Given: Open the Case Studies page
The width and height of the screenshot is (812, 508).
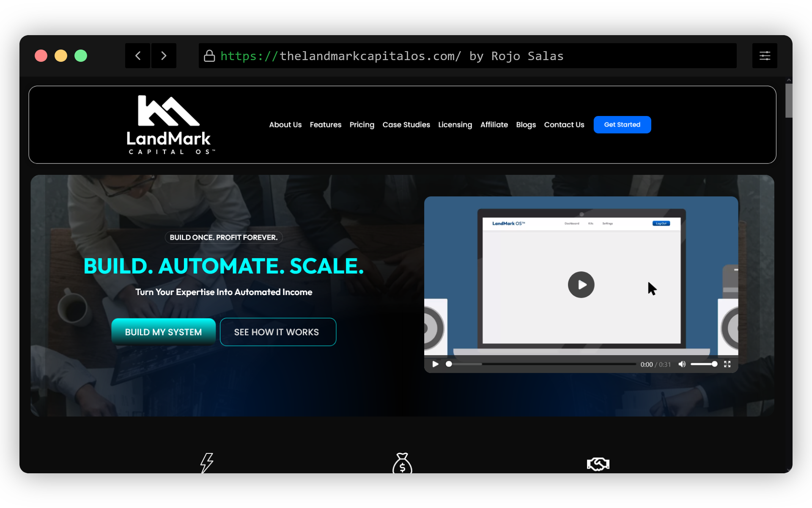Looking at the screenshot, I should (406, 125).
